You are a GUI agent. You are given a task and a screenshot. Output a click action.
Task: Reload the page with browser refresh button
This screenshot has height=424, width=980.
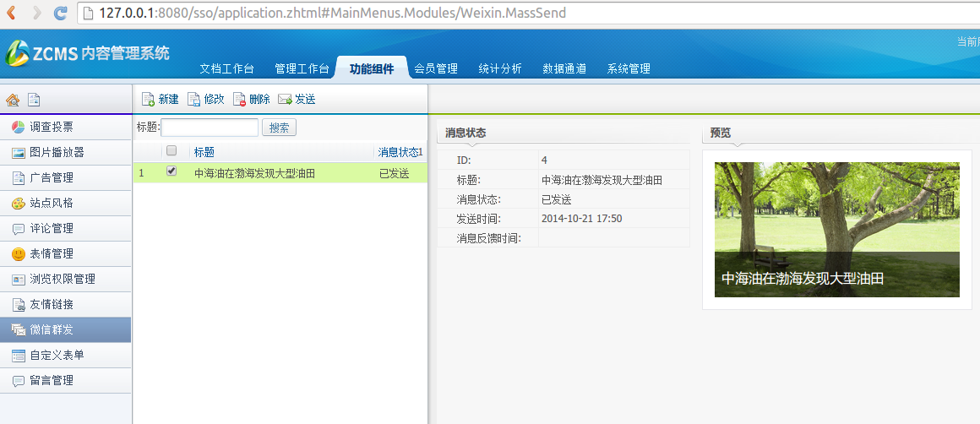pyautogui.click(x=60, y=14)
